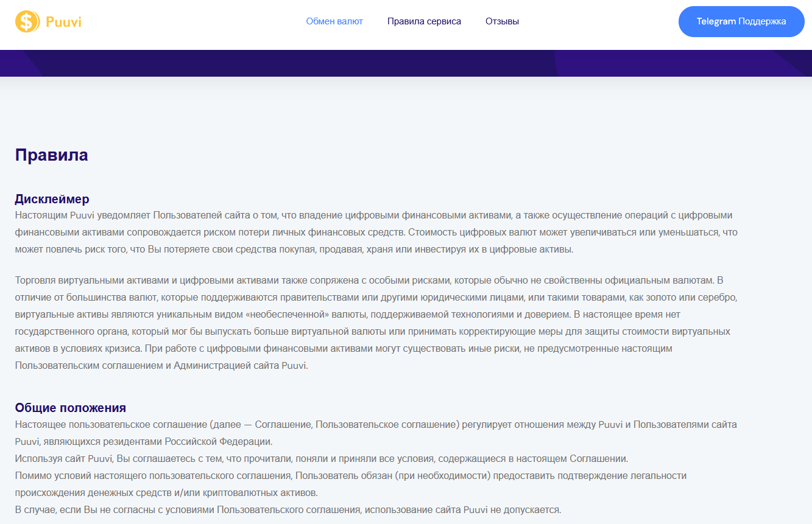Screen dimensions: 812x524
Task: Select the Дисклеймер section heading
Action: tap(52, 199)
